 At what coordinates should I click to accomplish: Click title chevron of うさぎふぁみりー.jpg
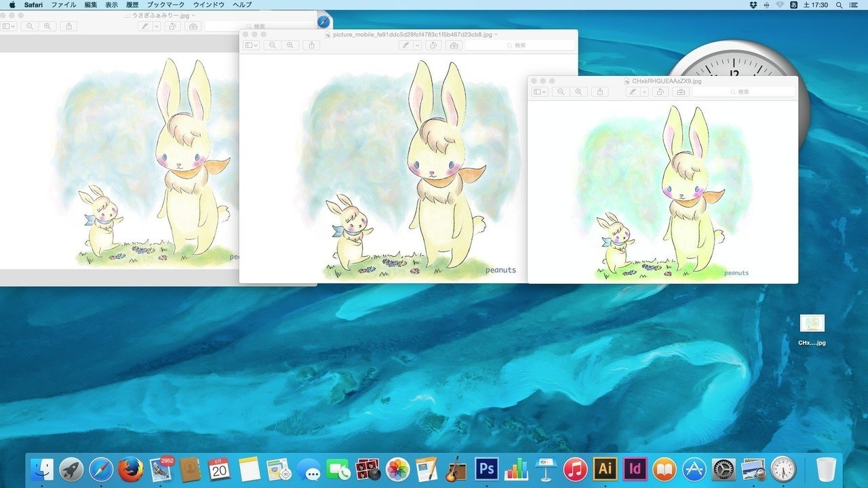193,15
